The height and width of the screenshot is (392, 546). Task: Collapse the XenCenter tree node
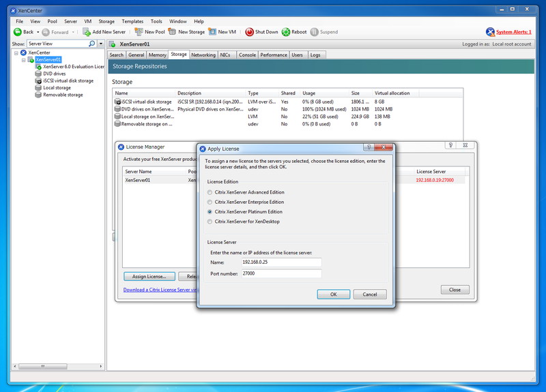coord(16,53)
